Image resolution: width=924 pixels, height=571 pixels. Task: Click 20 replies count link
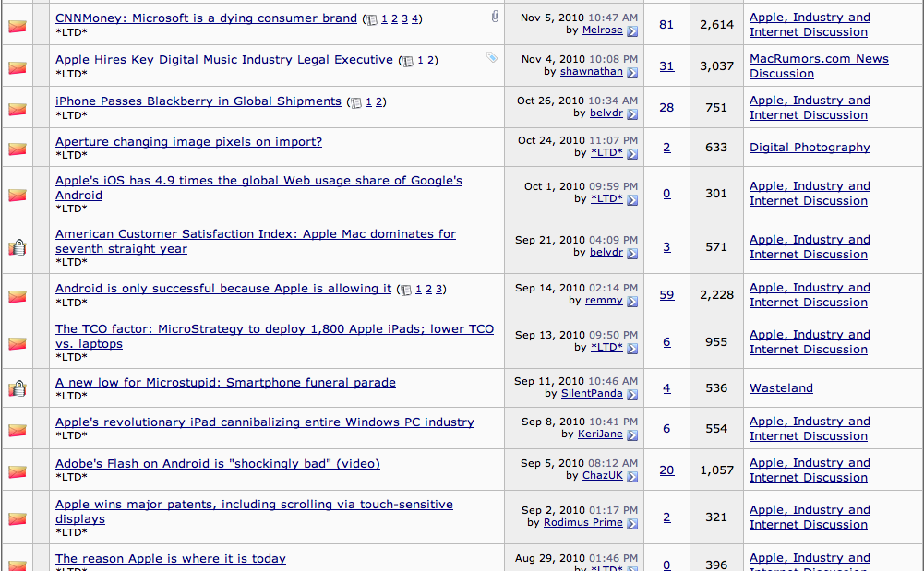click(666, 470)
